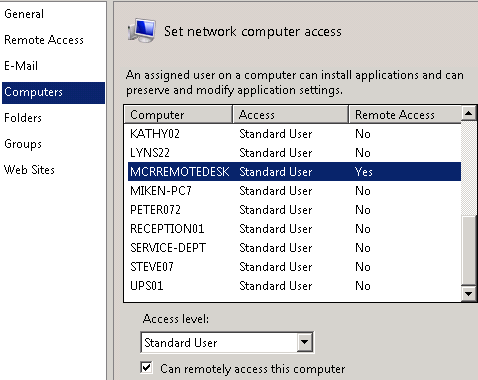Click Standard User access for MIKEN-PC7
The width and height of the screenshot is (478, 380).
click(x=276, y=191)
